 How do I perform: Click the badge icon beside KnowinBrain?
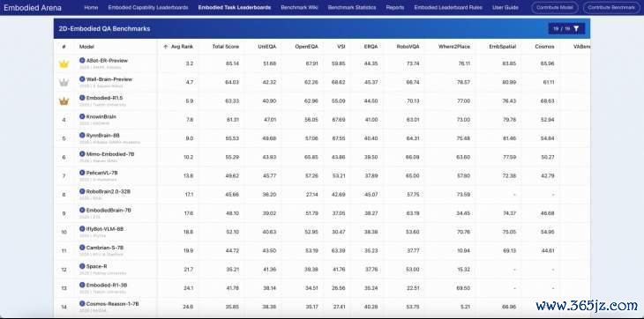pyautogui.click(x=82, y=116)
